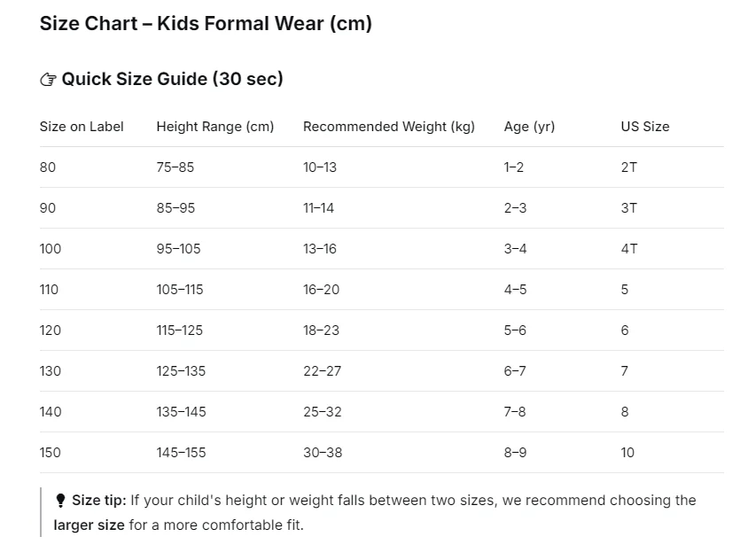Click the 30–38 weight cell
Viewport: 740px width, 560px height.
(323, 453)
